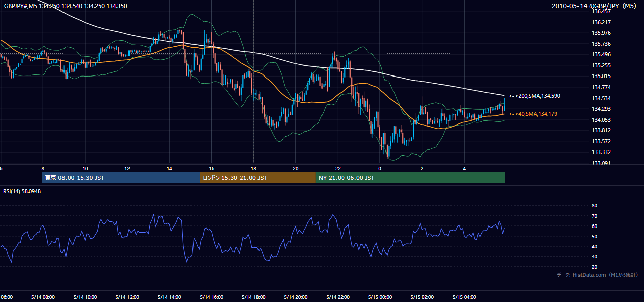644x302 pixels.
Task: Click the 200 SMA 134.590 label
Action: pyautogui.click(x=534, y=96)
